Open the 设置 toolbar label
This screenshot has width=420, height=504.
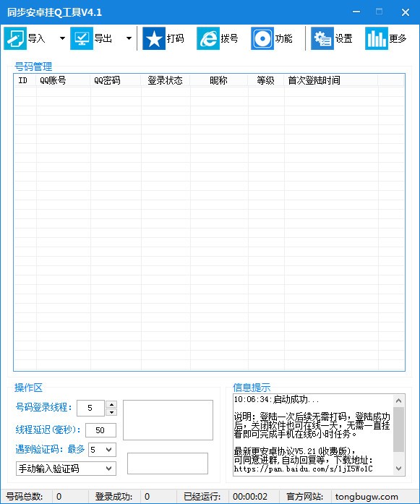coord(343,38)
